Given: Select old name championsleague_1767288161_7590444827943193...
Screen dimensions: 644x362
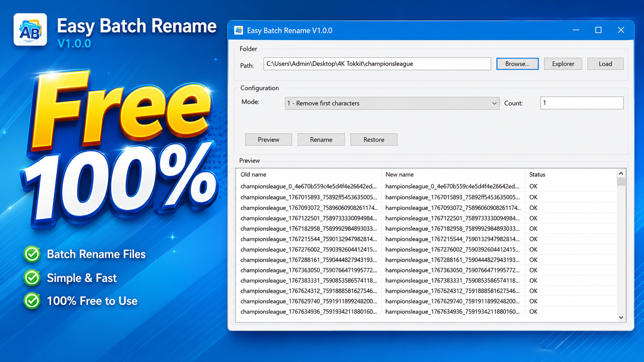Looking at the screenshot, I should 309,260.
